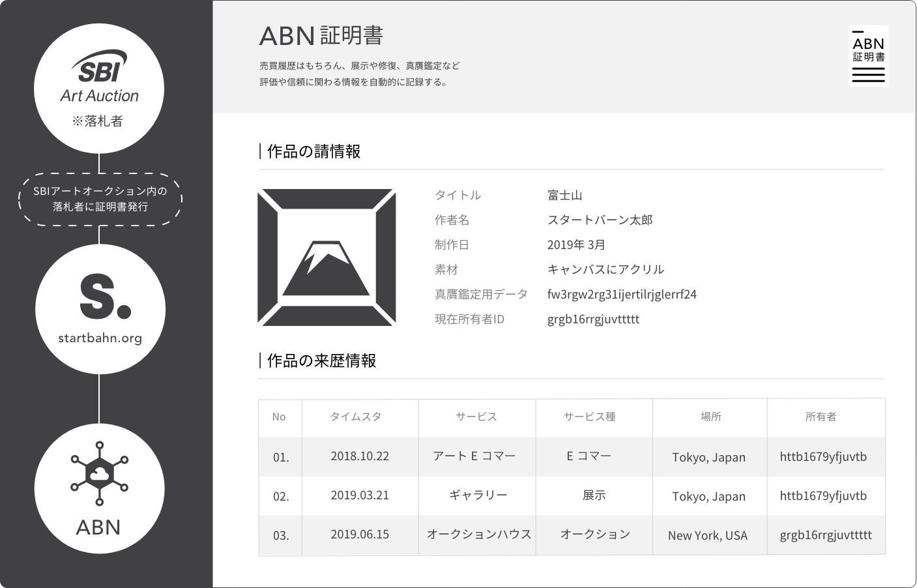Select provenance row 03 オークションハウス entry
Image resolution: width=917 pixels, height=588 pixels.
click(477, 535)
